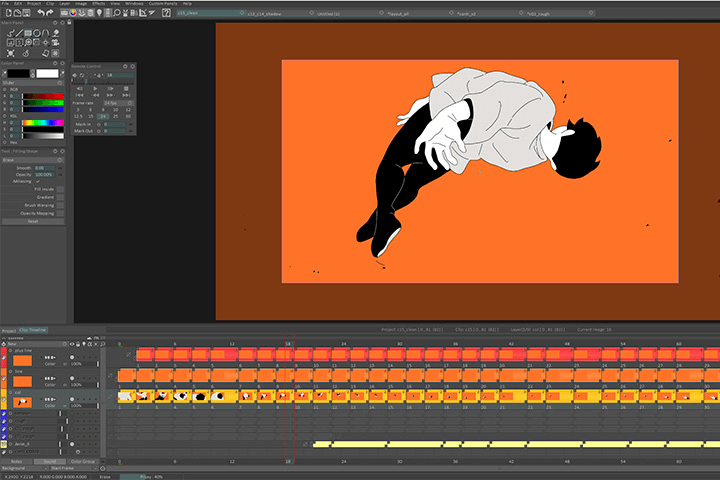Select the spline curve tool
Image resolution: width=720 pixels, height=480 pixels.
click(45, 33)
